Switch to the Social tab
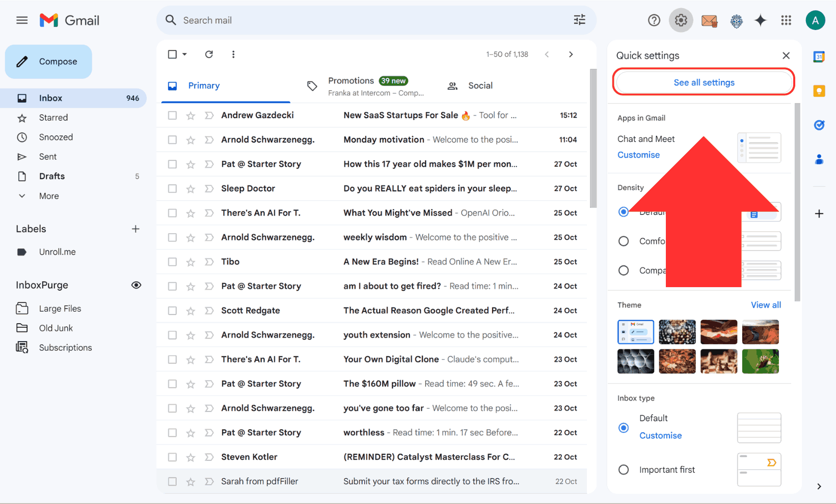The height and width of the screenshot is (504, 836). coord(480,86)
